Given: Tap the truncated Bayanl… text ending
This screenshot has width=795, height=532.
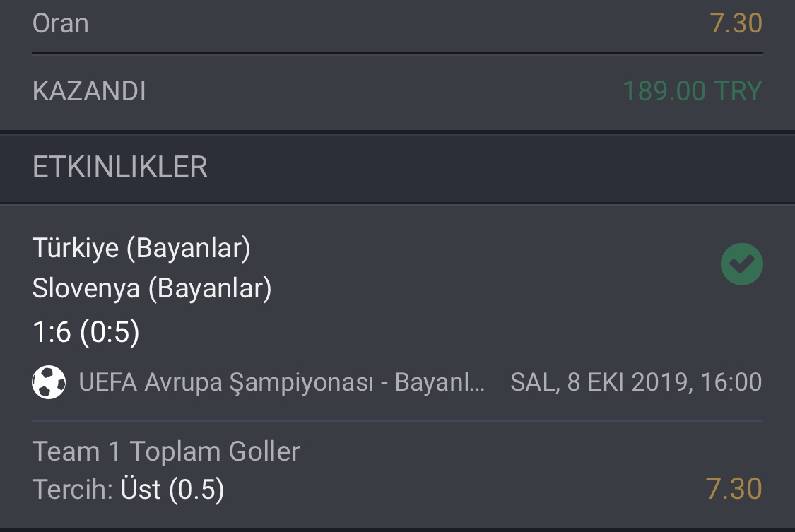Looking at the screenshot, I should (440, 382).
